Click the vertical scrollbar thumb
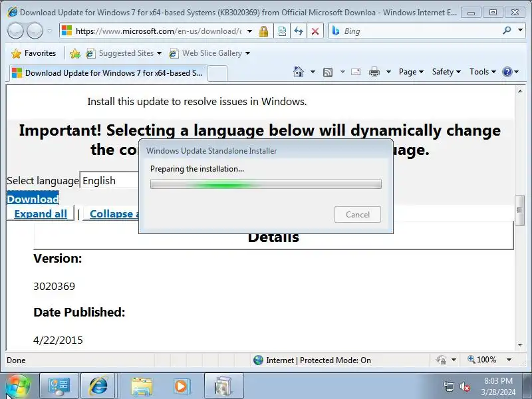 [519, 210]
